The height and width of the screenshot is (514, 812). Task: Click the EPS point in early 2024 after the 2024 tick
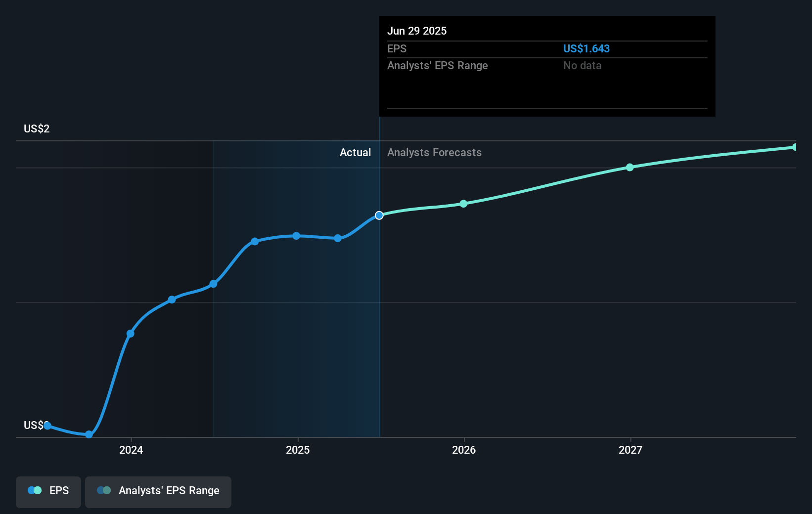pyautogui.click(x=172, y=300)
